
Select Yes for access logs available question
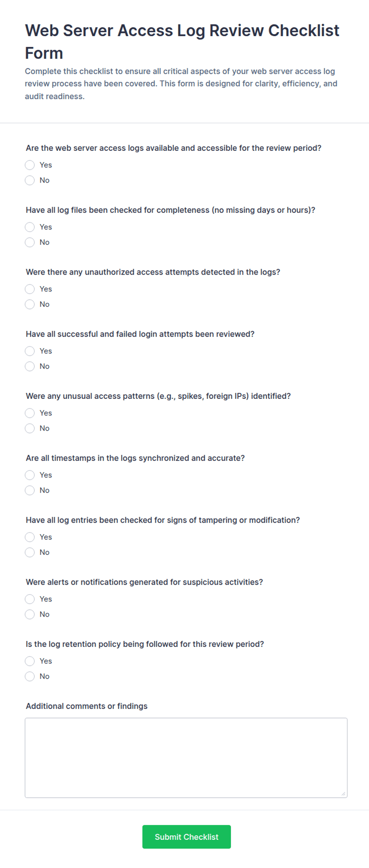(x=30, y=165)
